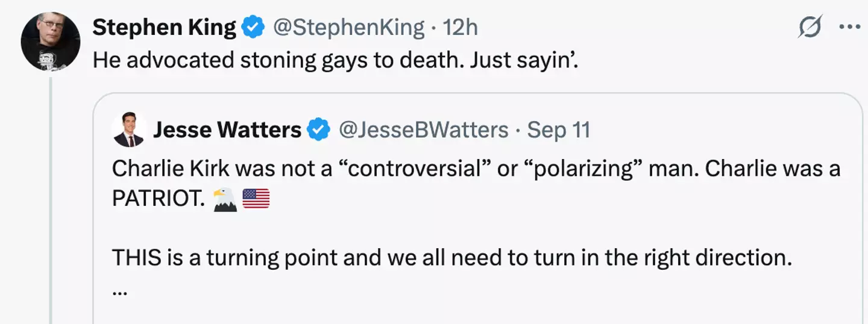
Task: Click Jesse Watters' profile avatar
Action: [x=129, y=129]
